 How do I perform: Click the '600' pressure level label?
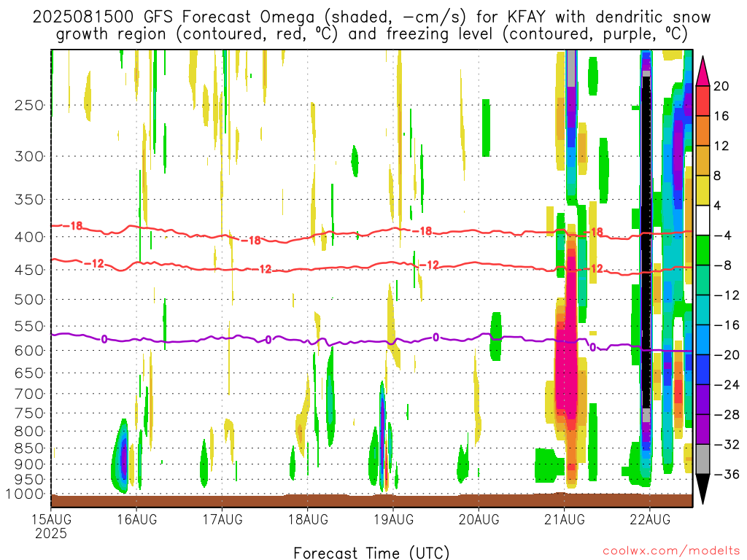[x=29, y=351]
